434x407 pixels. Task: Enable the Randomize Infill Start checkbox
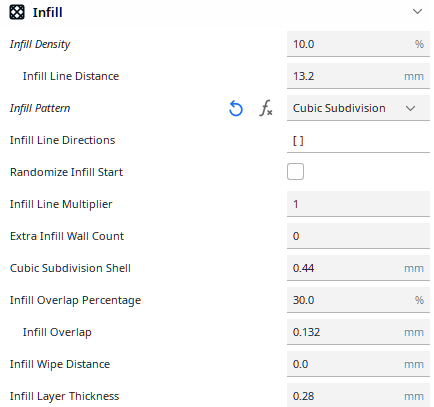click(295, 172)
